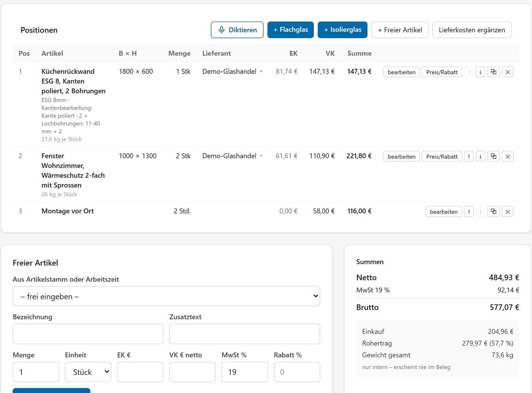This screenshot has width=532, height=393.
Task: Move Fenster Wohnzimmer position down
Action: (x=480, y=156)
